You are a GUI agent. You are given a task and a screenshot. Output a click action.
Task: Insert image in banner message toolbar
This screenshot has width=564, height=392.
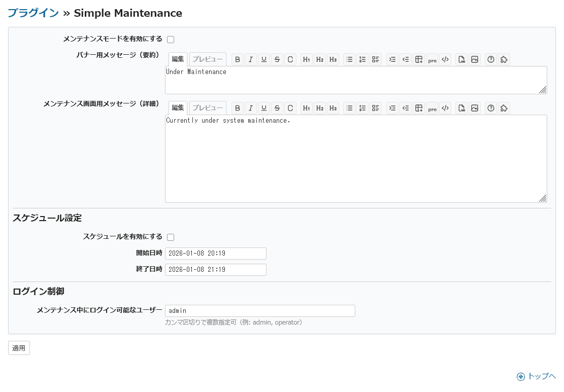tap(475, 59)
